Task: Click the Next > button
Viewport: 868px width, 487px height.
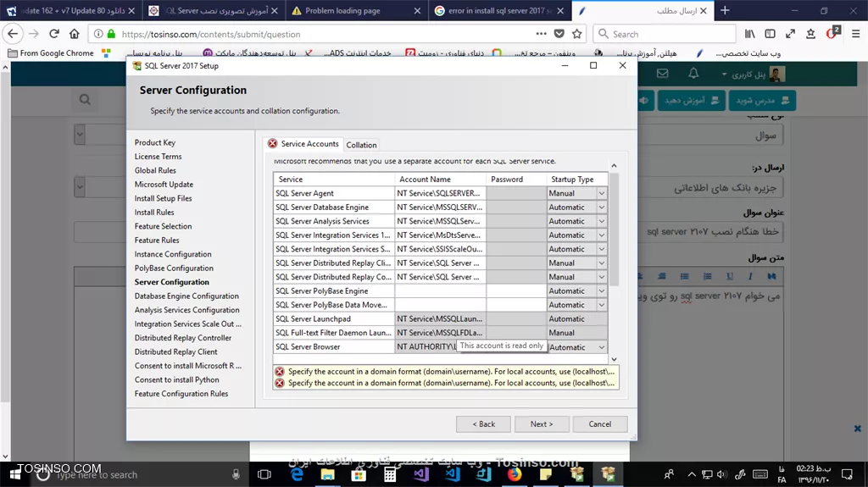Action: [542, 424]
